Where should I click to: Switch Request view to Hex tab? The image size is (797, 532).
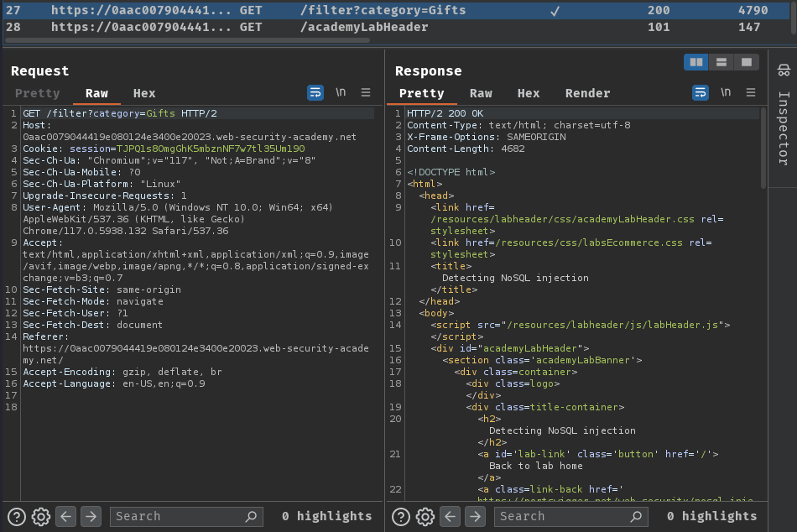click(x=144, y=93)
